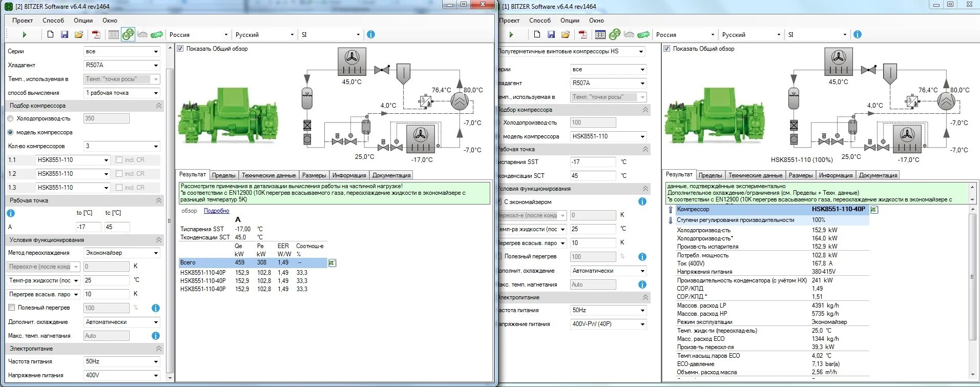The image size is (980, 387).
Task: Switch to Размеры tab in right window
Action: click(801, 175)
